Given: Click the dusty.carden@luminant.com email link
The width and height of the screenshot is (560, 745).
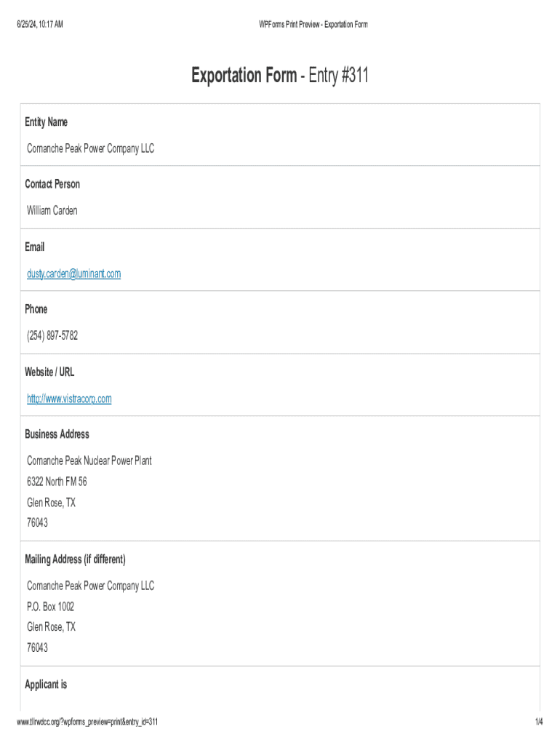Looking at the screenshot, I should coord(73,274).
